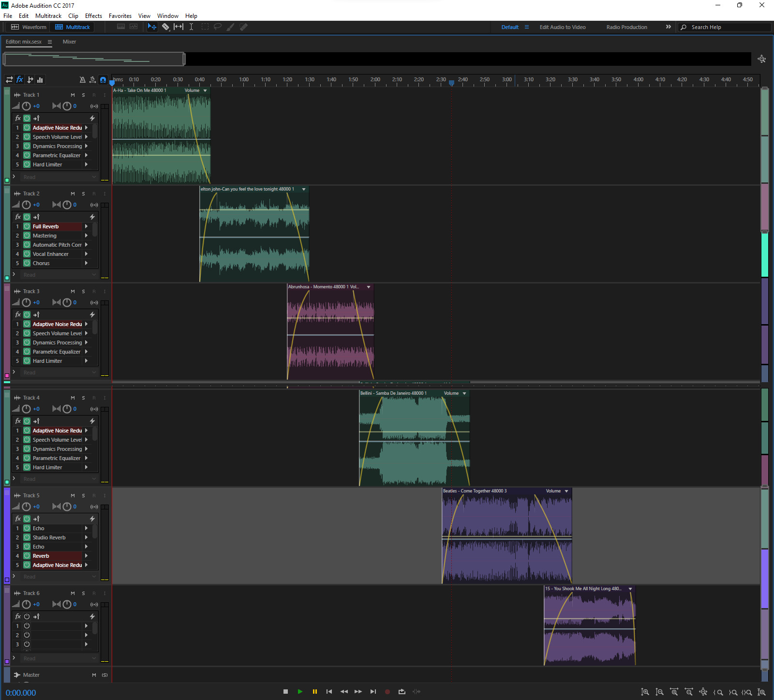The image size is (774, 700).
Task: Adjust Track 5 volume knob
Action: (x=27, y=506)
